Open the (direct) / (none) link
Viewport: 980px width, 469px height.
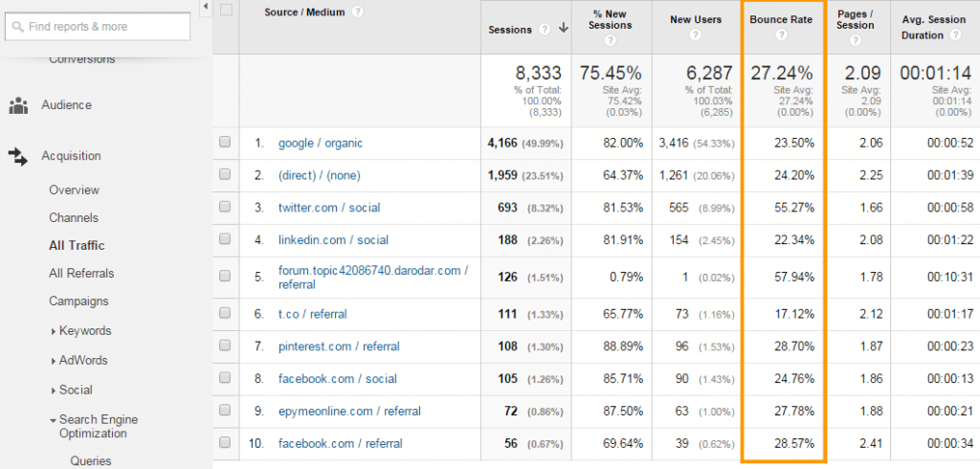pos(320,176)
